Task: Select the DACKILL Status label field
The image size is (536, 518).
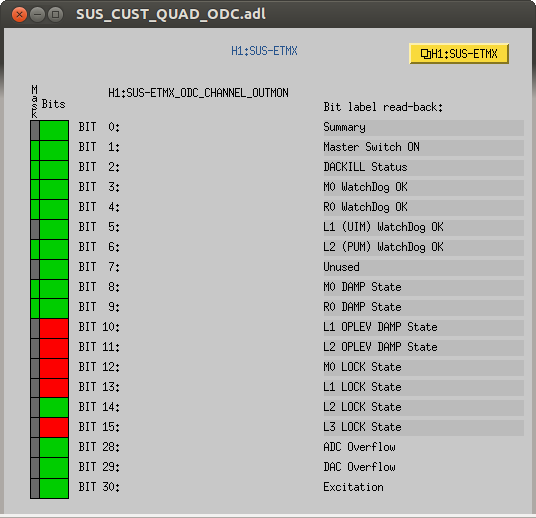Action: [x=423, y=168]
